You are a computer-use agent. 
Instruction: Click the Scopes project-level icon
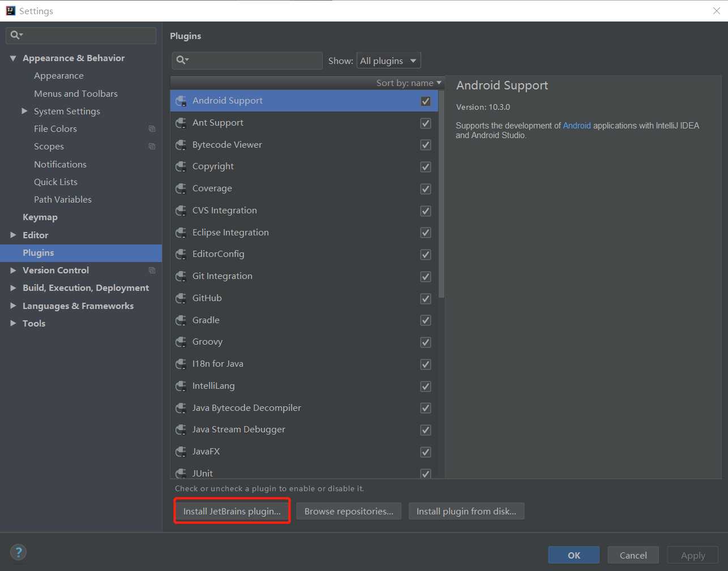(152, 147)
